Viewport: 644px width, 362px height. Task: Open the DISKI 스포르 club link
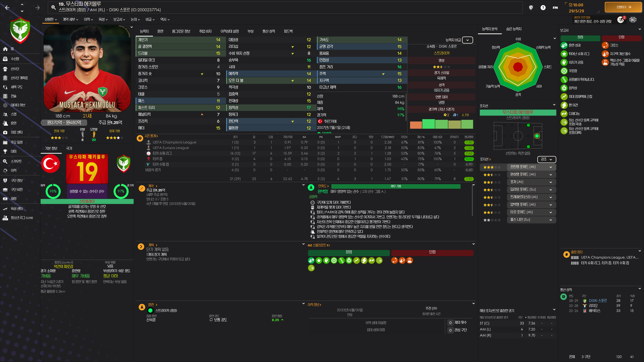coord(598,300)
